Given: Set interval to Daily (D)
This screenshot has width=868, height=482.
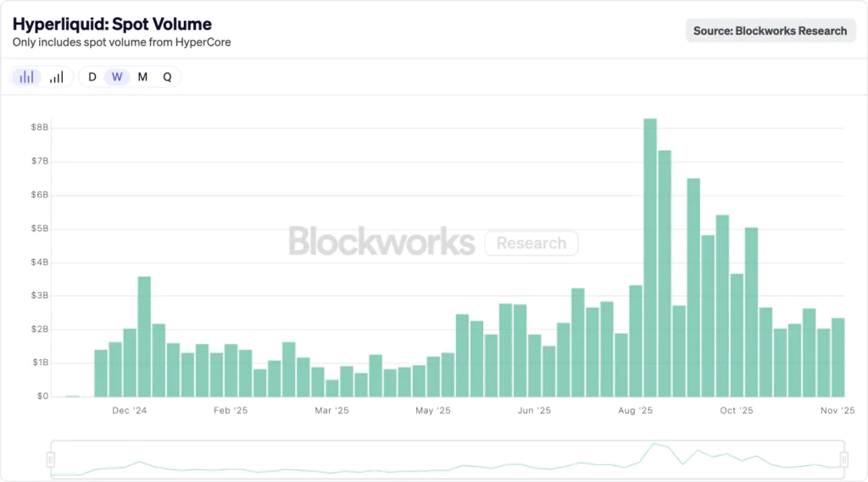Looking at the screenshot, I should pyautogui.click(x=92, y=77).
